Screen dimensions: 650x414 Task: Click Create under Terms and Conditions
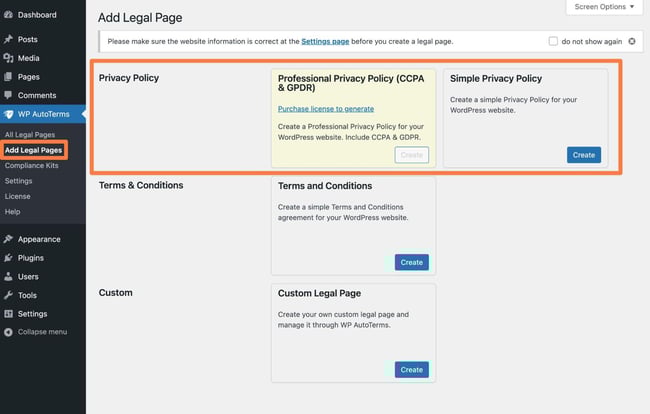(x=412, y=262)
